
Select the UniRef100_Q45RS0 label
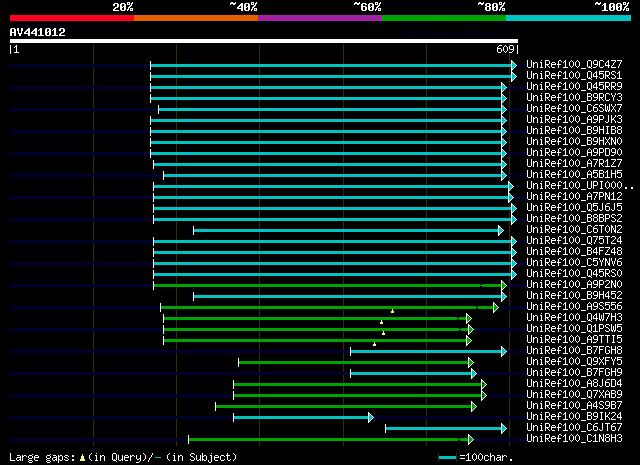(574, 274)
